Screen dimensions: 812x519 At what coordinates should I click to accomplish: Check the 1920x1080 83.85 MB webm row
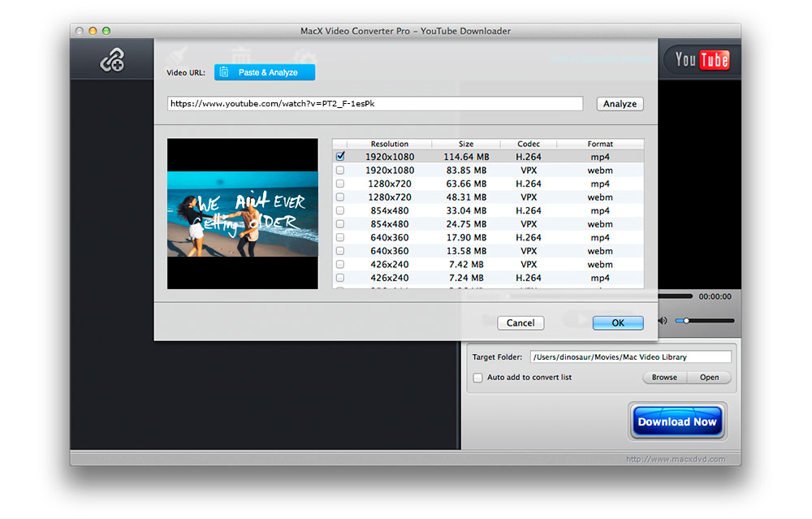(x=340, y=170)
